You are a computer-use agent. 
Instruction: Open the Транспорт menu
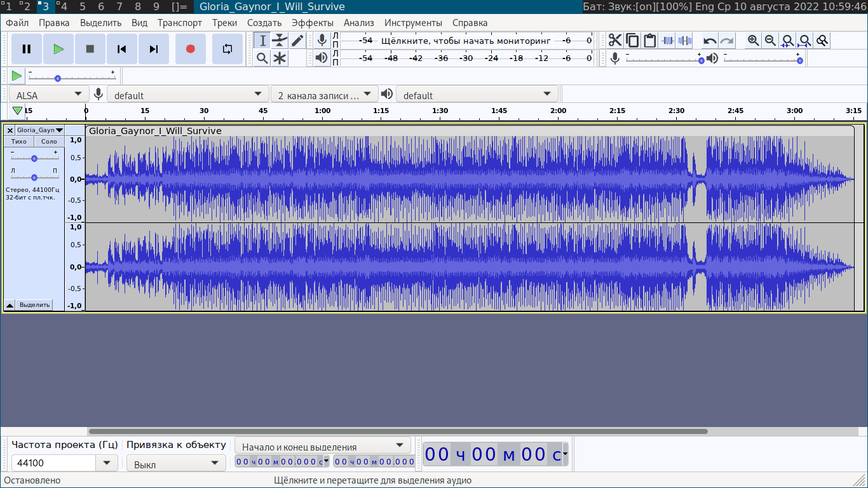(180, 23)
